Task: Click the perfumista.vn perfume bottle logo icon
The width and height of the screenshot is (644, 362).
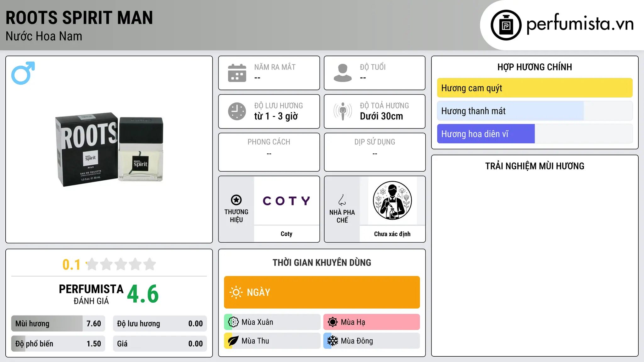Action: (x=506, y=25)
